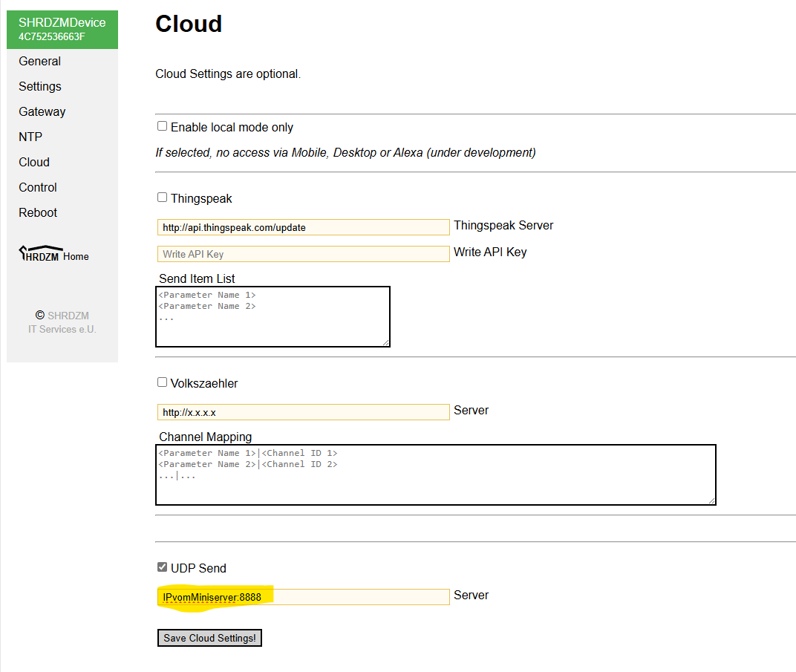Click into the Write API Key field
Image resolution: width=796 pixels, height=672 pixels.
point(304,254)
